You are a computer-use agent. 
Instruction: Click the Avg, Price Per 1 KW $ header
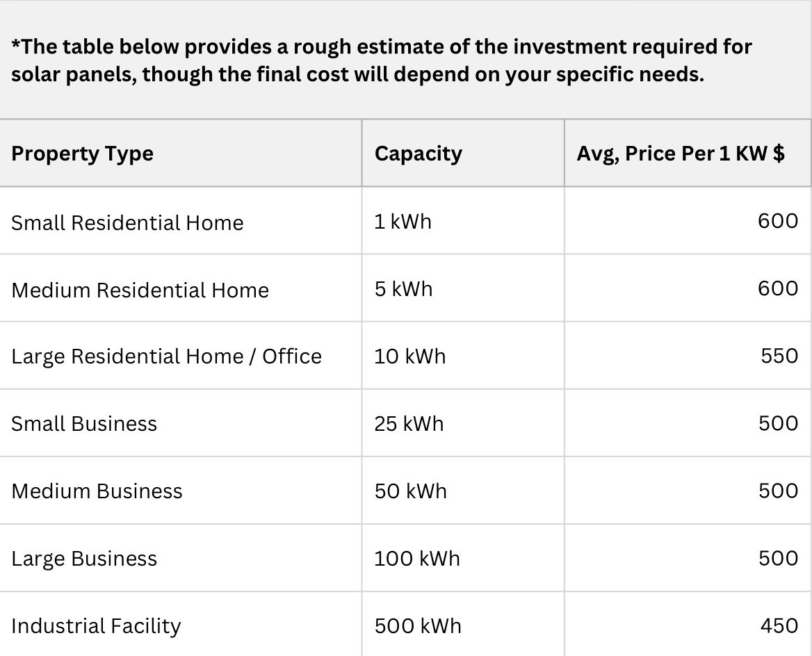680,154
